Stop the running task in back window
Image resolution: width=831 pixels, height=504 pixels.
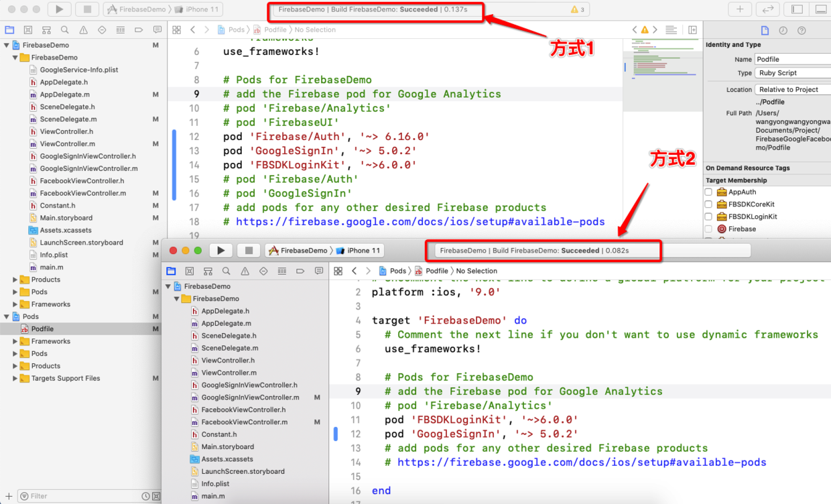[x=87, y=9]
